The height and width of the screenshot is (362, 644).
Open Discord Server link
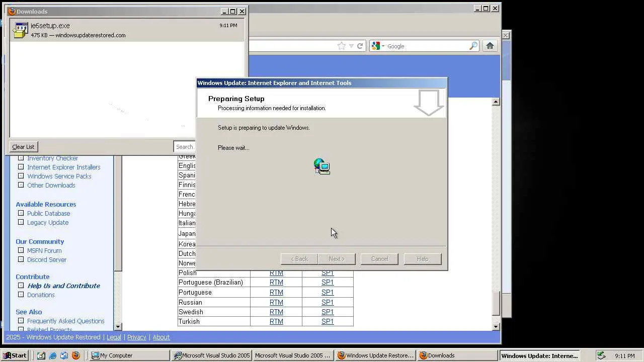tap(47, 260)
